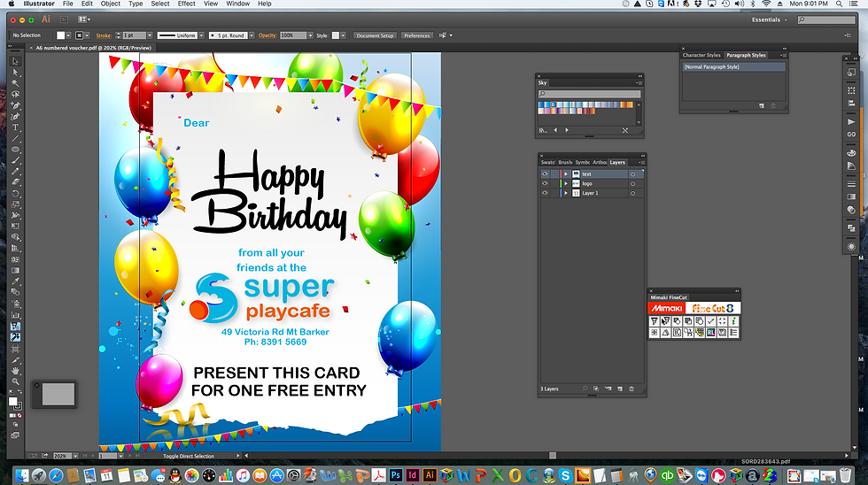Viewport: 868px width, 485px height.
Task: Hide Layer 1 visibility
Action: (x=545, y=193)
